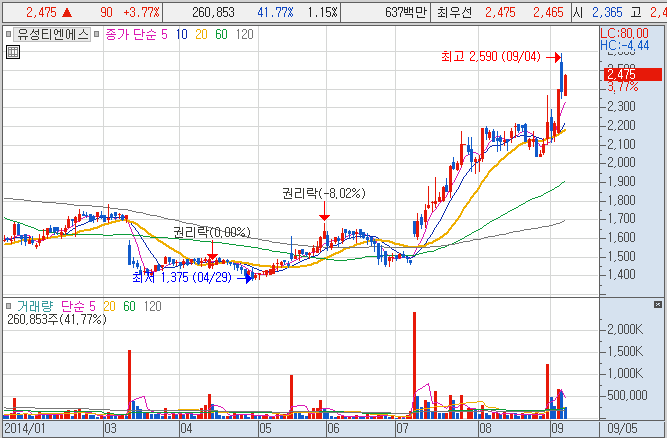Toggle the square marker beside 종가 단순

tap(97, 34)
